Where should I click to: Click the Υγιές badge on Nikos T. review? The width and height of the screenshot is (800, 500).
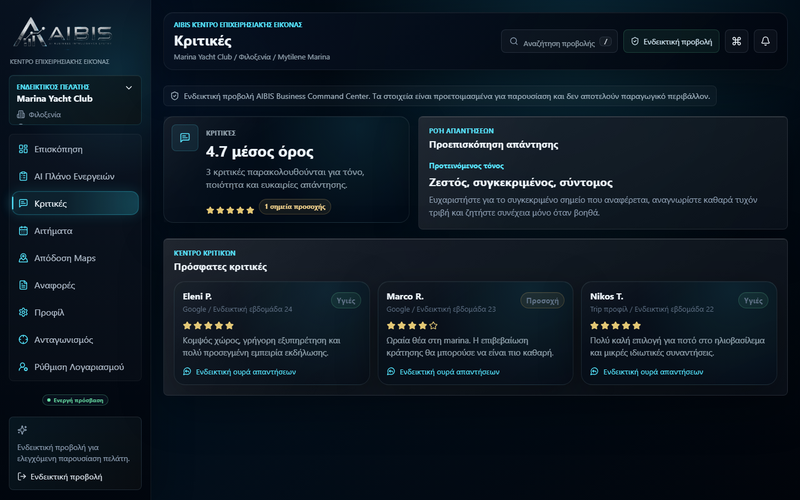pyautogui.click(x=753, y=301)
